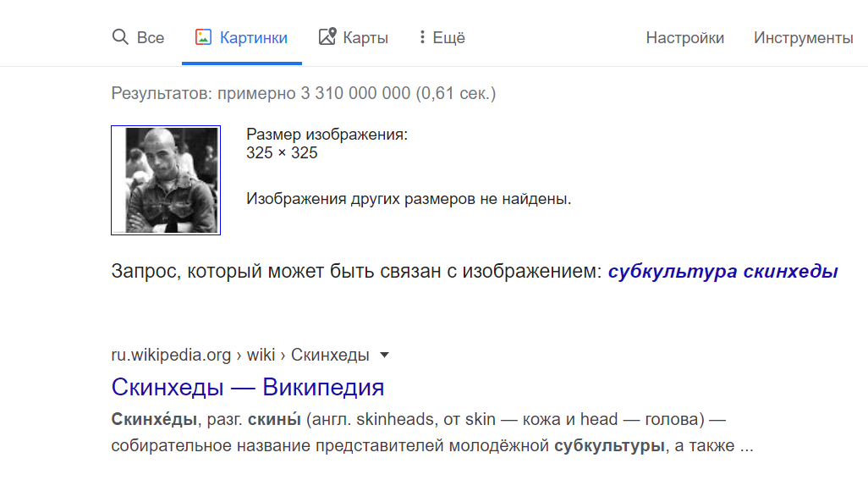868x480 pixels.
Task: Click the magnifier icon beside Все
Action: coord(120,37)
